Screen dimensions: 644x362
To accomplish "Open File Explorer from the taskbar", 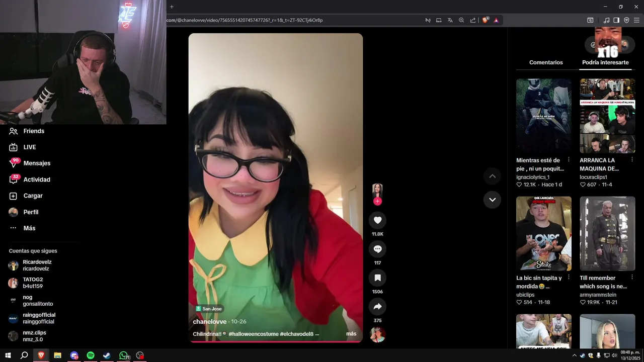I will 57,355.
